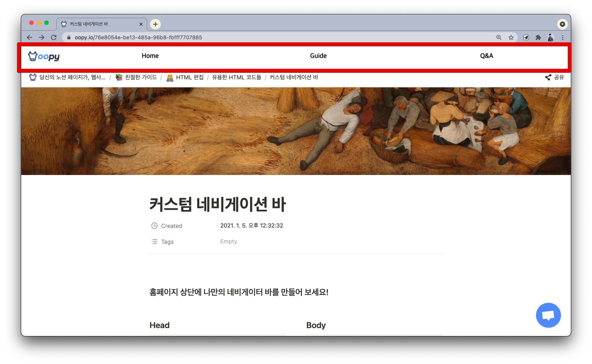Reload the page with refresh icon
Viewport: 592px width, 364px height.
[x=54, y=37]
